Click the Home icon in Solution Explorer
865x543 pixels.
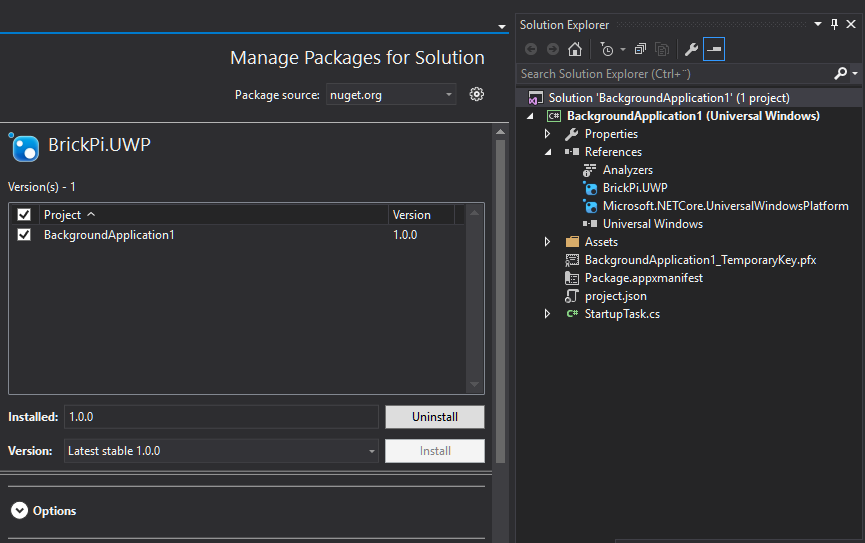575,50
